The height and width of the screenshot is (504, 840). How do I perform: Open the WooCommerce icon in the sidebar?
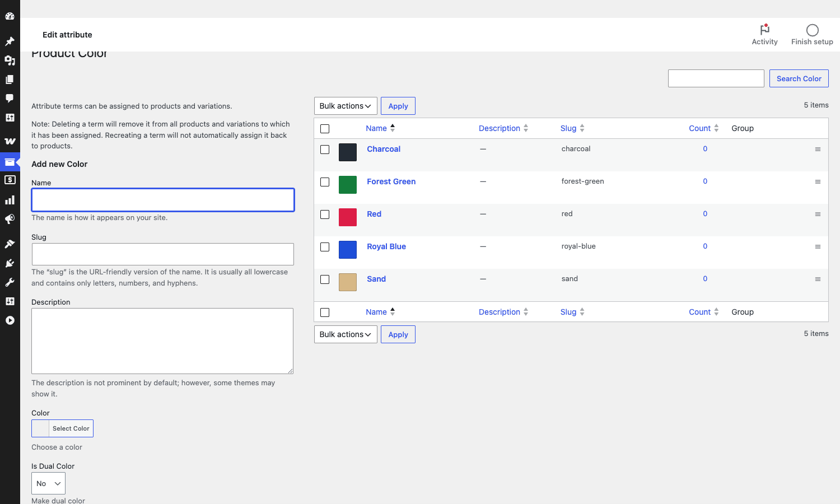pos(10,141)
